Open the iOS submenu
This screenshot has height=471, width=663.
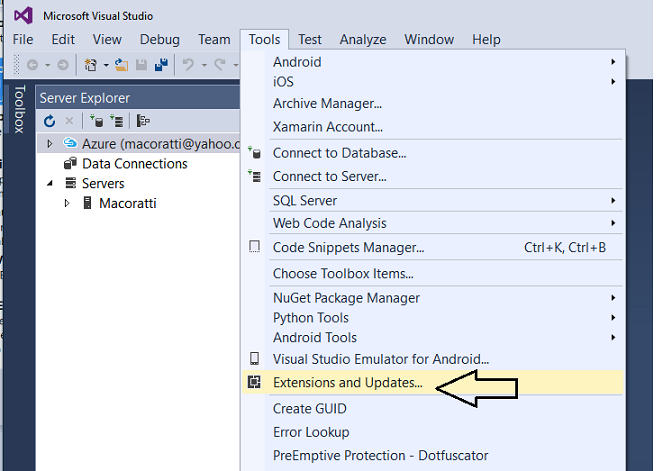433,82
